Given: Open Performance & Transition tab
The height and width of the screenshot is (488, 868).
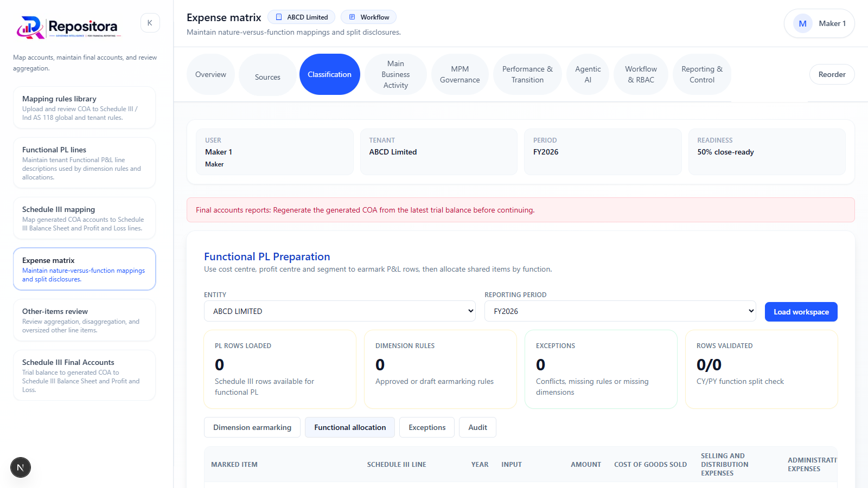Looking at the screenshot, I should pos(527,74).
